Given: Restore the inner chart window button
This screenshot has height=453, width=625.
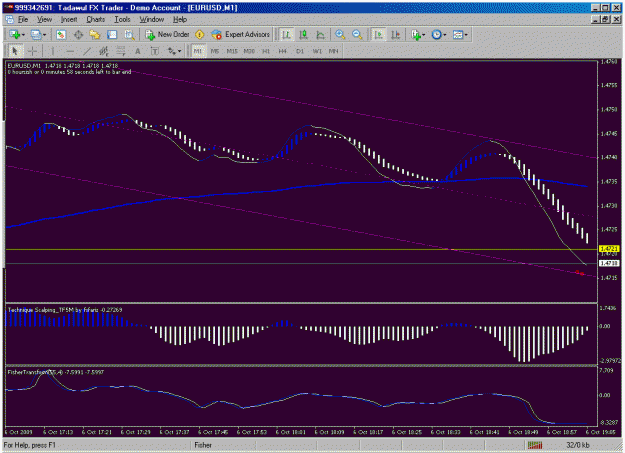Looking at the screenshot, I should click(606, 20).
